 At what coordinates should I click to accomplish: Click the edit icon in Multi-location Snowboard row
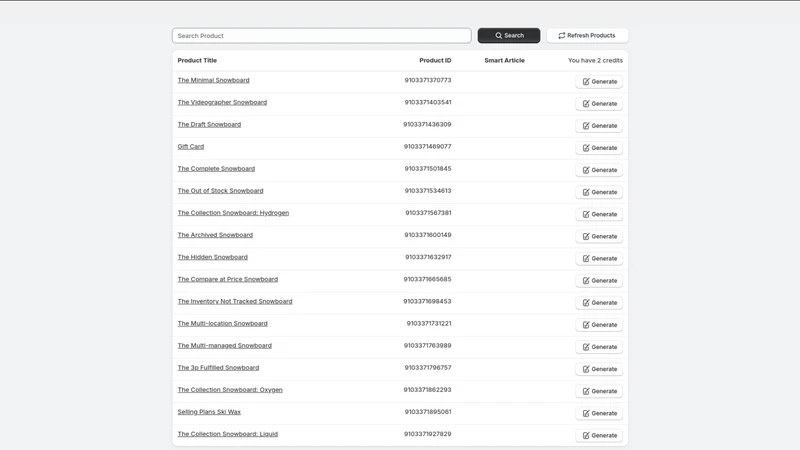point(586,324)
